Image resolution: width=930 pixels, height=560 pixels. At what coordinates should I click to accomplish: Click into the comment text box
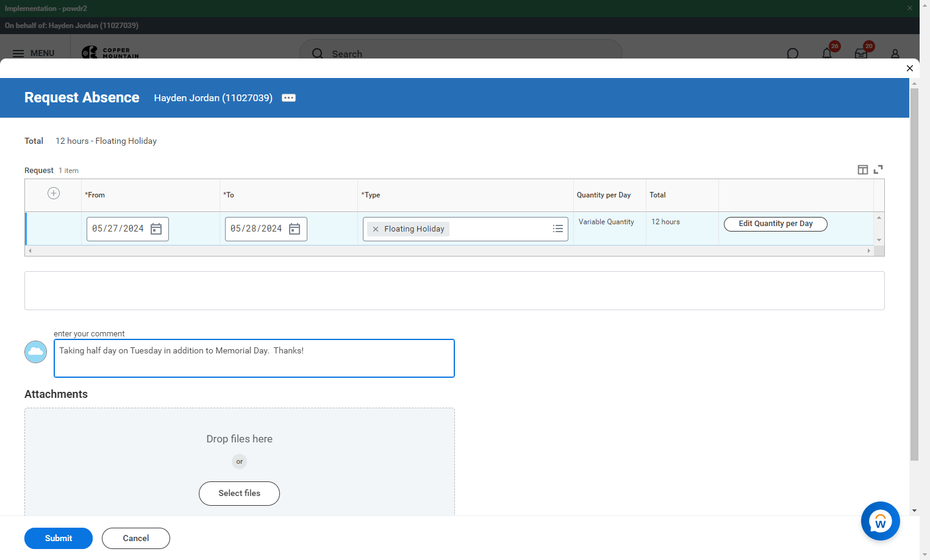click(x=254, y=358)
